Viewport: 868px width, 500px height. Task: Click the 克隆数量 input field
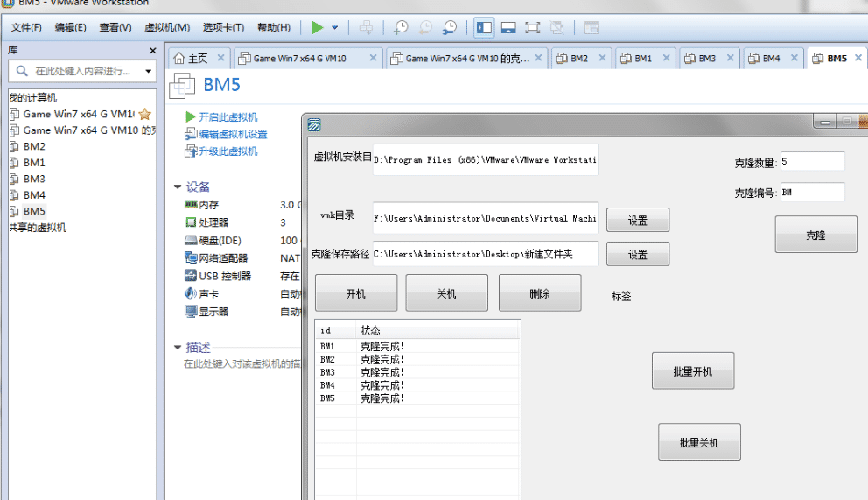pos(813,161)
